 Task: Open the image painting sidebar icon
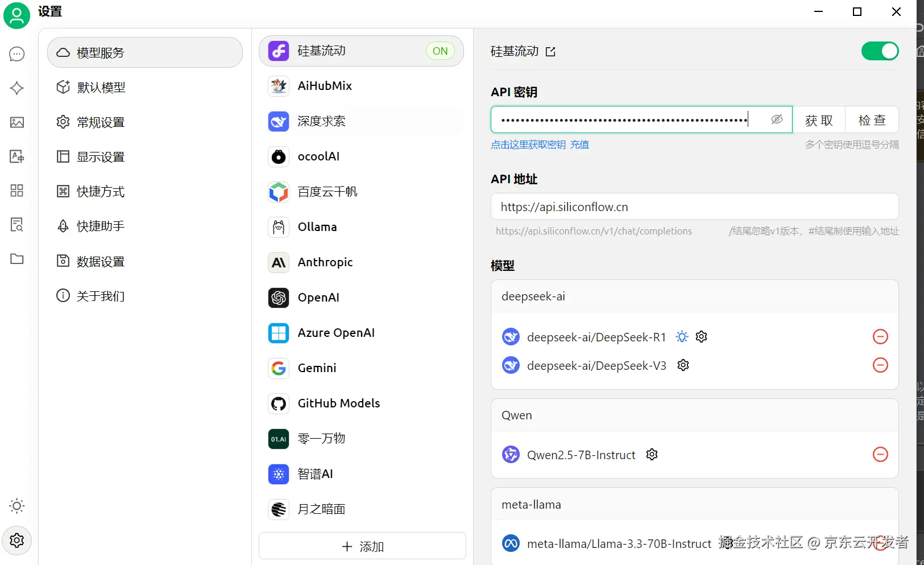(17, 122)
